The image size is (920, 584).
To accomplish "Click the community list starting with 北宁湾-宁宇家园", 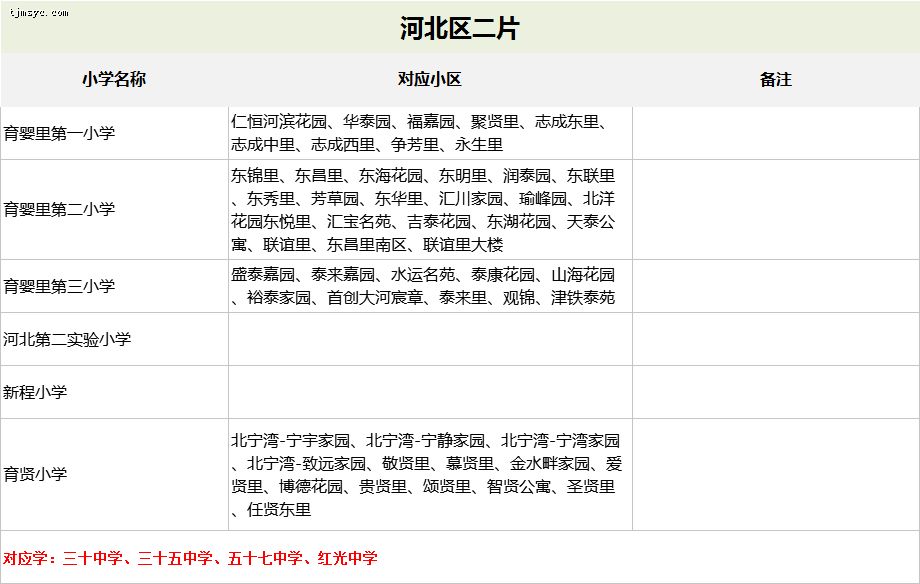I will click(x=426, y=474).
